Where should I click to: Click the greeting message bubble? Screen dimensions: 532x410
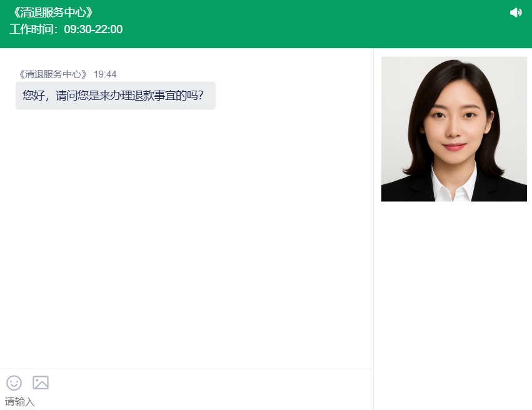(x=115, y=96)
